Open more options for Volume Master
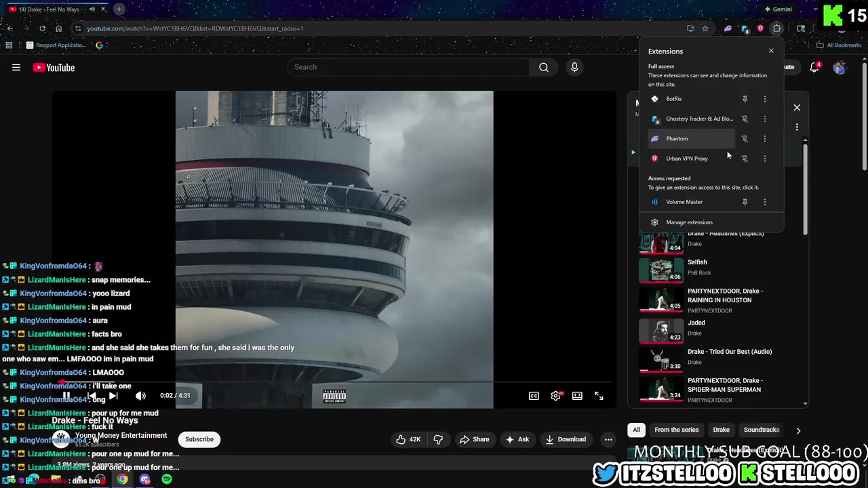Screen dimensions: 868x488 click(x=765, y=202)
